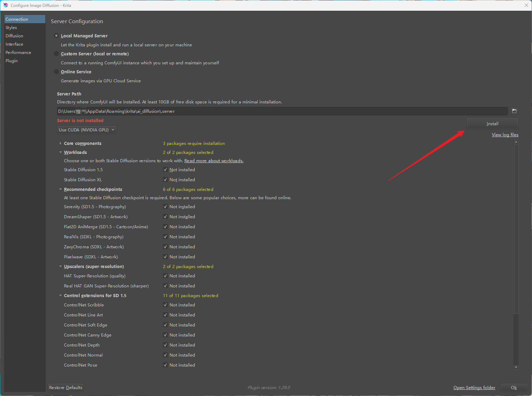Image resolution: width=532 pixels, height=396 pixels.
Task: Click the package list scrollbar up arrow
Action: [516, 142]
